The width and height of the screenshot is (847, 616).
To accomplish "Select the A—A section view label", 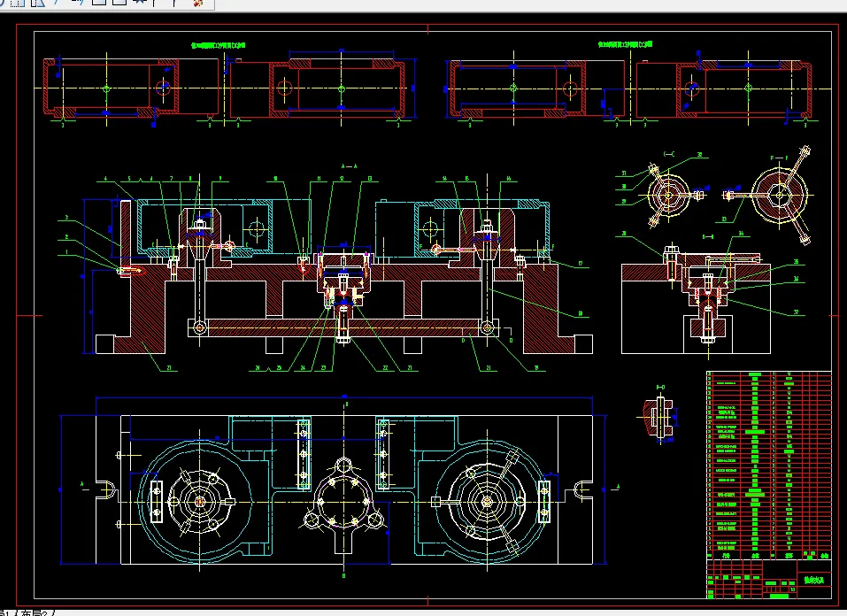I will coord(349,166).
